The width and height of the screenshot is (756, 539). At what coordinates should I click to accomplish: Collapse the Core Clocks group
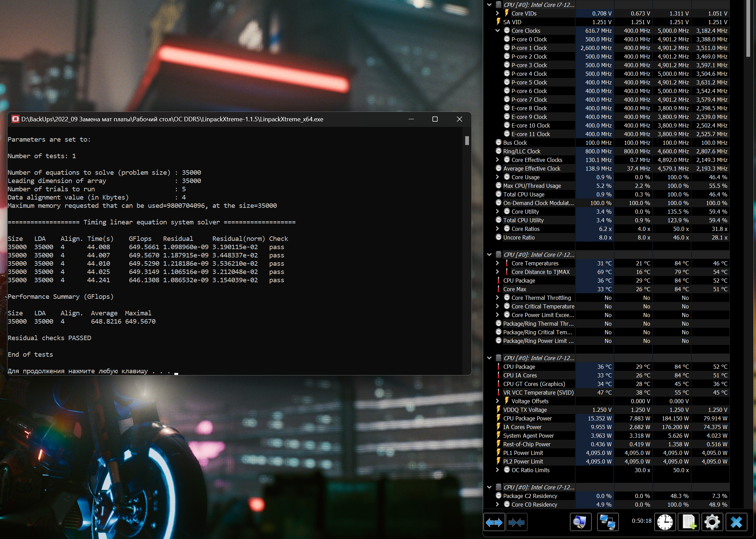point(497,31)
